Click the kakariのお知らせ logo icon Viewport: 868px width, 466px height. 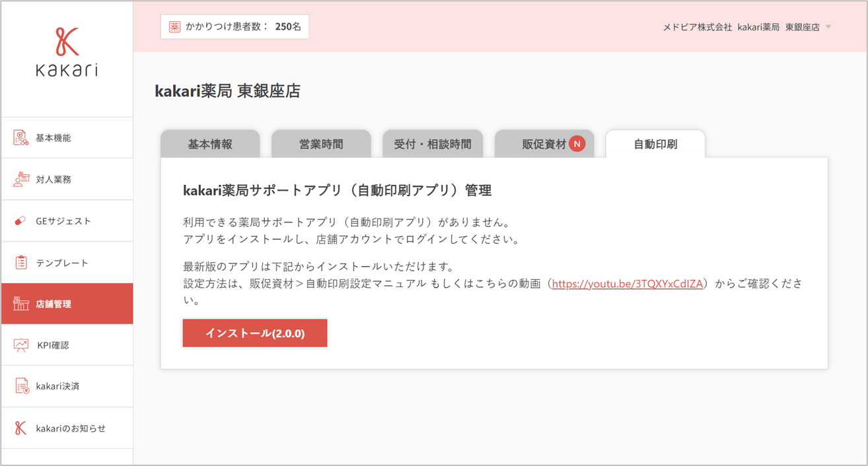point(20,428)
